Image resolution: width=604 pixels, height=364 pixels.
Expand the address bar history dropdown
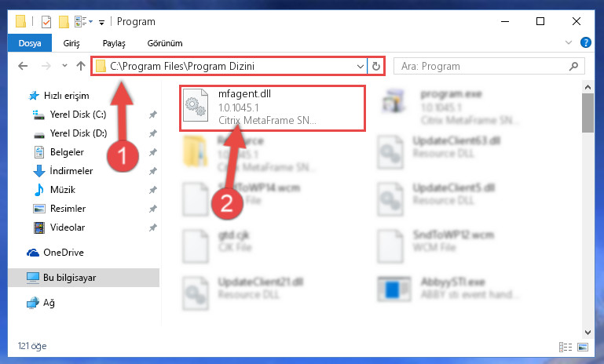tap(361, 66)
